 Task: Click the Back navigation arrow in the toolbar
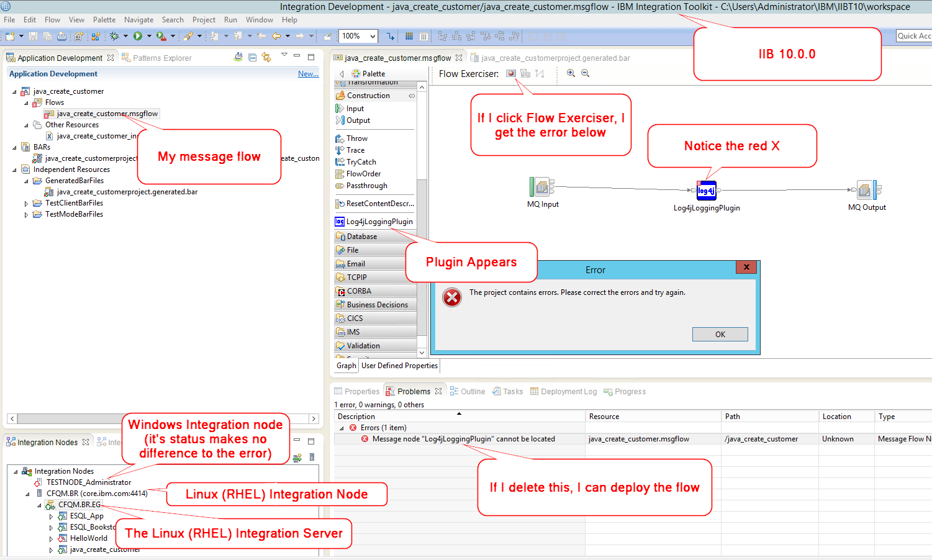[x=276, y=37]
